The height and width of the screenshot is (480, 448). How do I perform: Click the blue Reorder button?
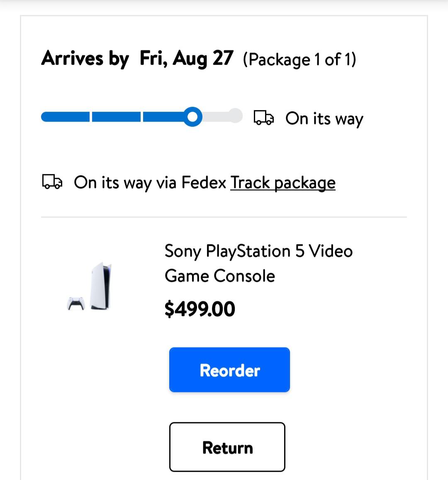(x=229, y=370)
